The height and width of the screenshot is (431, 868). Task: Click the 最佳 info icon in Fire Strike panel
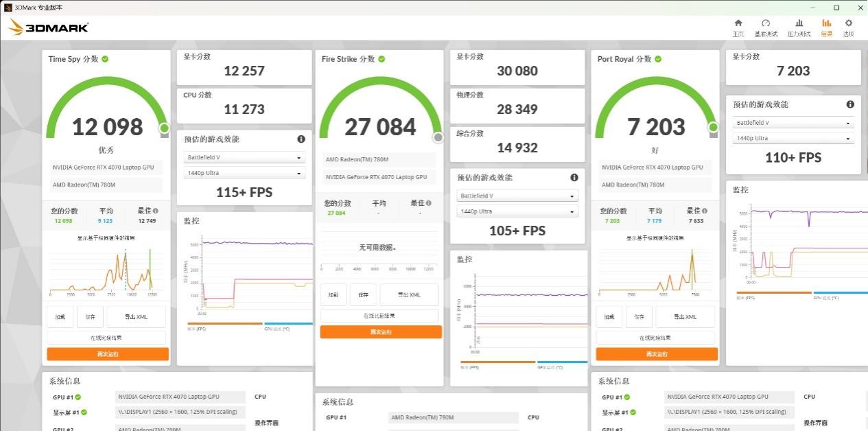(x=429, y=203)
